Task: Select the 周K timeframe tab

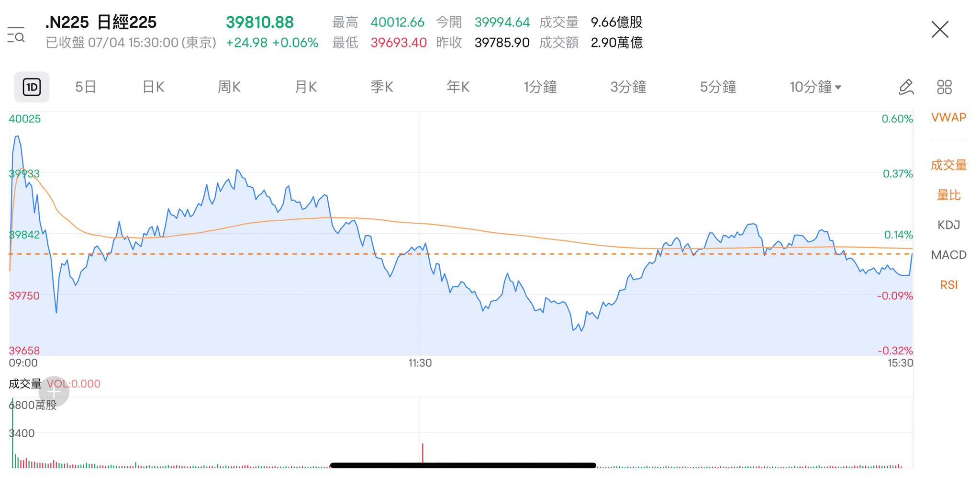Action: (229, 87)
